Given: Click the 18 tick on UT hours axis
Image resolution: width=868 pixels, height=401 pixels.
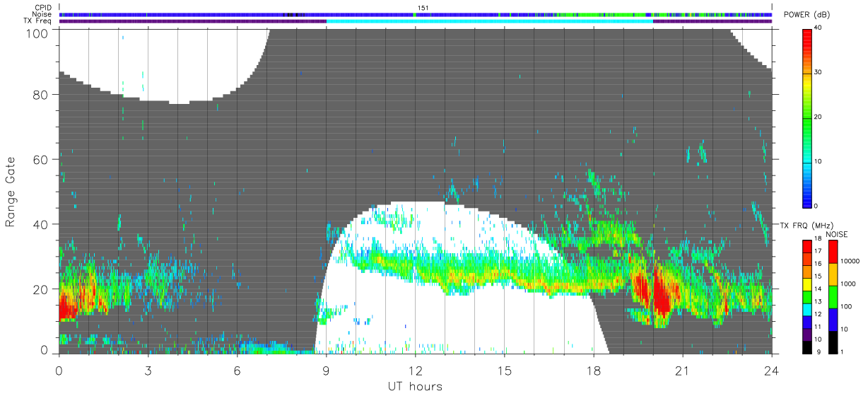Looking at the screenshot, I should tap(593, 370).
